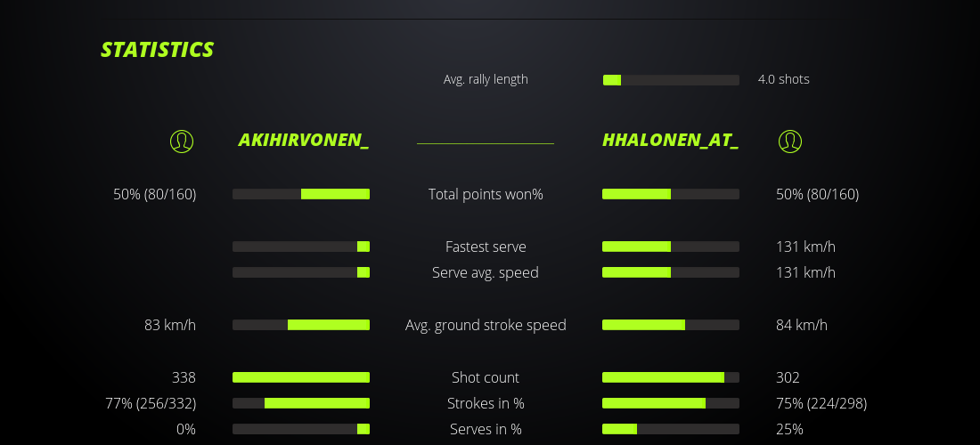The width and height of the screenshot is (980, 445).
Task: Click HHALONEN_AT_'s Total points won bar
Action: pos(671,194)
